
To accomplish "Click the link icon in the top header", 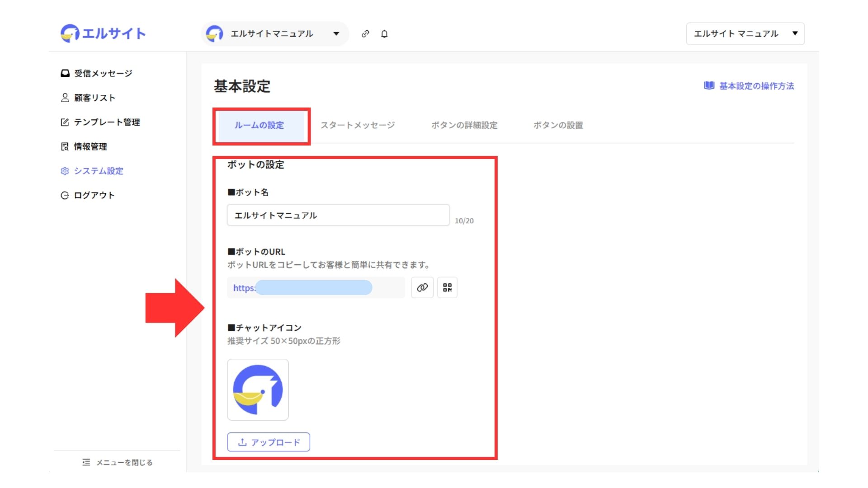I will tap(365, 34).
